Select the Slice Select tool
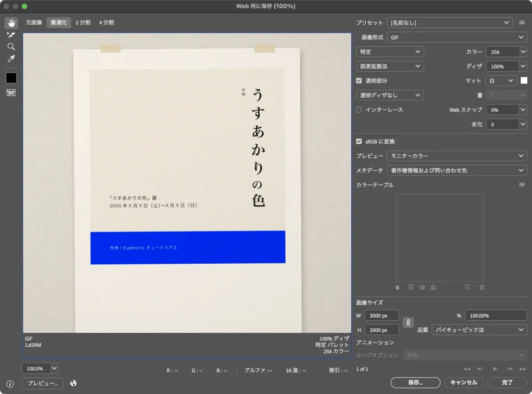This screenshot has width=532, height=394. pos(11,35)
